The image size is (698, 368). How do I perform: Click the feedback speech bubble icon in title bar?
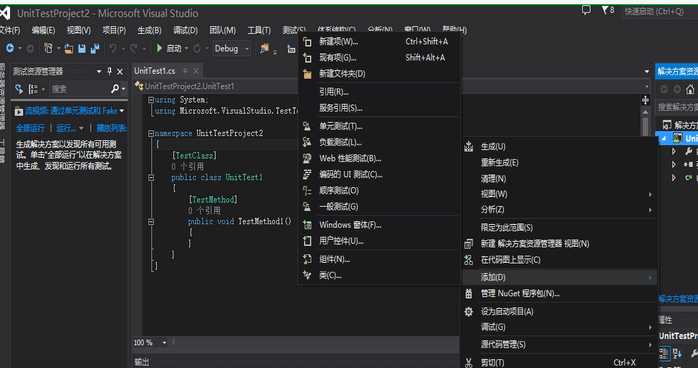[586, 10]
